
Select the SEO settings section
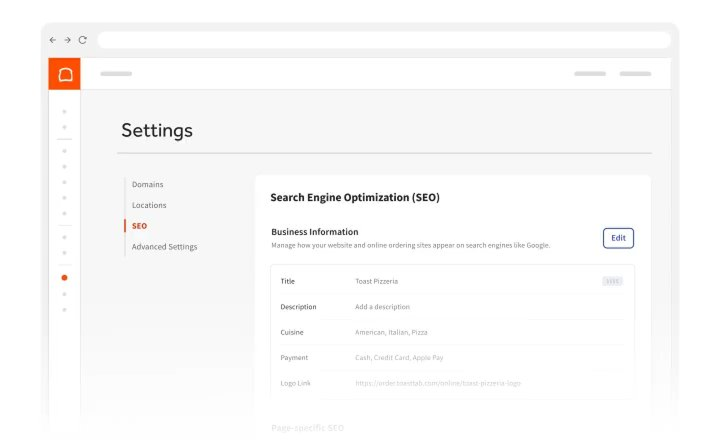(139, 226)
